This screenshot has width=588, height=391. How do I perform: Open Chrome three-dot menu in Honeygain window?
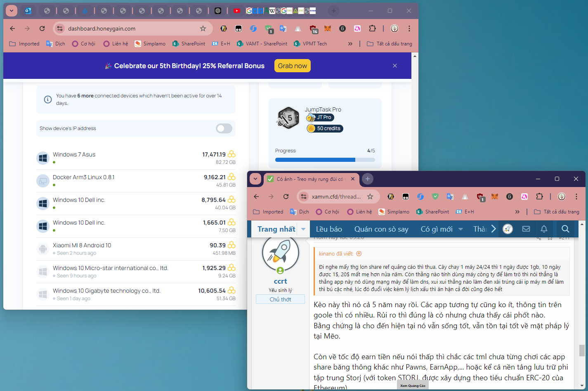point(409,28)
